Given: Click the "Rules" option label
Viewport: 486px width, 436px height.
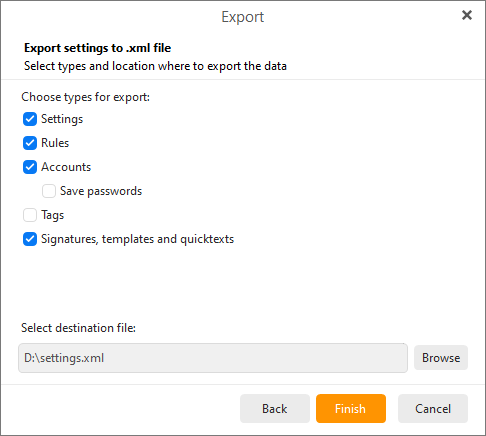Looking at the screenshot, I should [x=55, y=143].
